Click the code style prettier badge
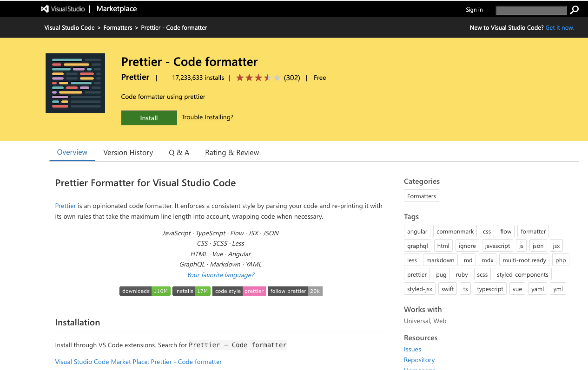The height and width of the screenshot is (370, 588). (x=239, y=291)
